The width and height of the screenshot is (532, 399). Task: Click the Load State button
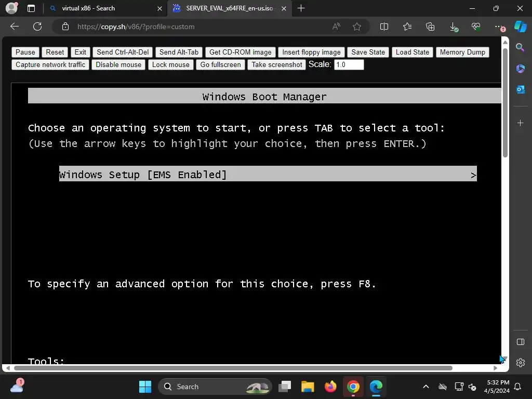(412, 52)
